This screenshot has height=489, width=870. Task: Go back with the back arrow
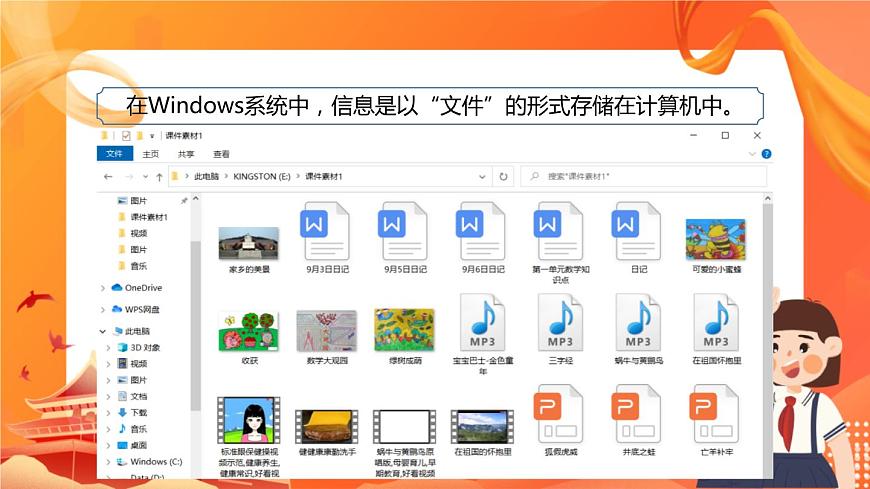click(108, 177)
